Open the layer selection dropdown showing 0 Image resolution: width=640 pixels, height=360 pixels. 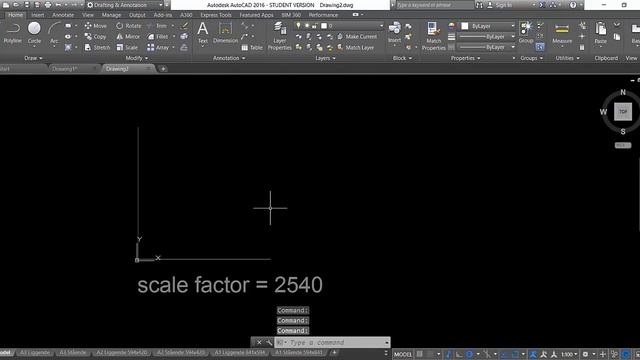pos(340,26)
